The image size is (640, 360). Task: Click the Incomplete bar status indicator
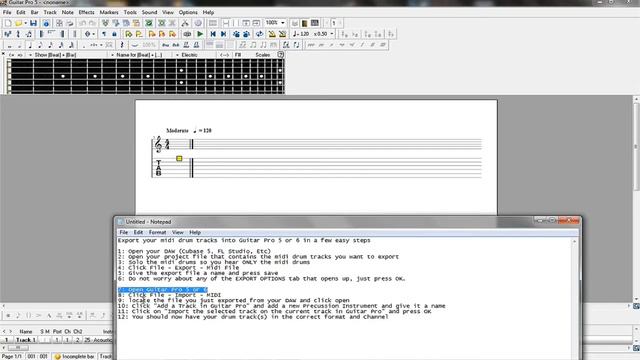(x=74, y=356)
